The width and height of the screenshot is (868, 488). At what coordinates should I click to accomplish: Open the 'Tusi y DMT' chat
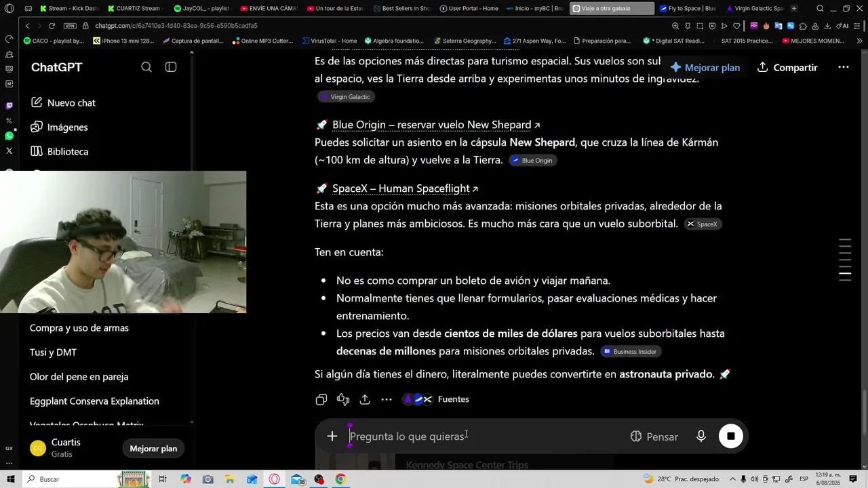click(53, 352)
